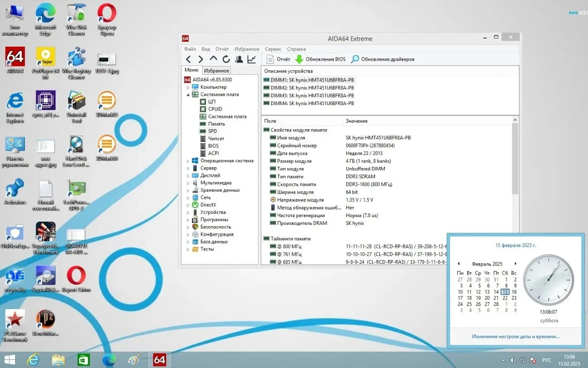
Task: Open the Сервис menu
Action: (273, 48)
